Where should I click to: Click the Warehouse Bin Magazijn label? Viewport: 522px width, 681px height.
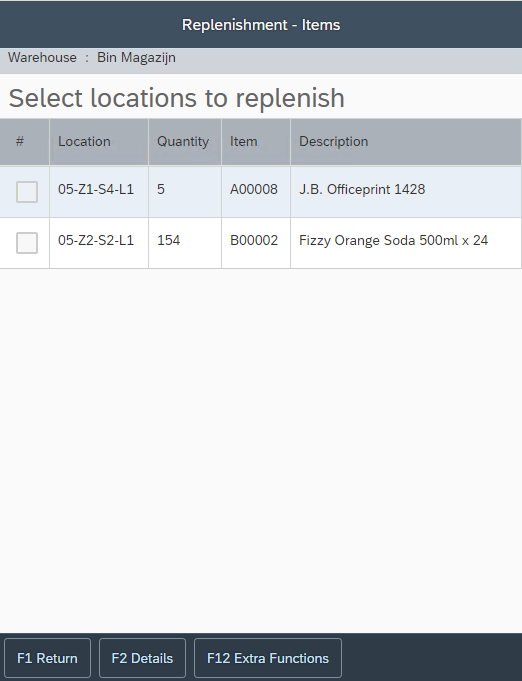[x=92, y=57]
